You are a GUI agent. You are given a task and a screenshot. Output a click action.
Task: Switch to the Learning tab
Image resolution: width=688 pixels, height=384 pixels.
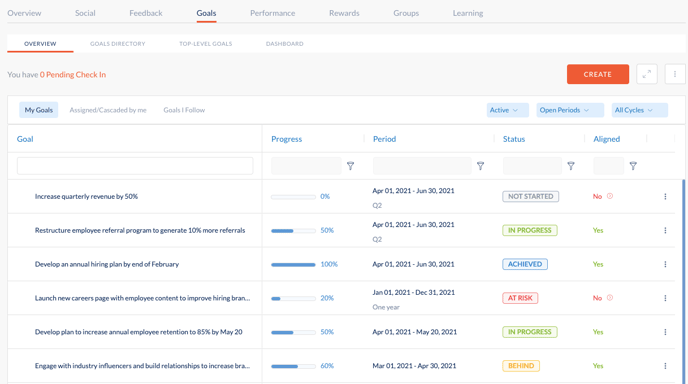468,13
